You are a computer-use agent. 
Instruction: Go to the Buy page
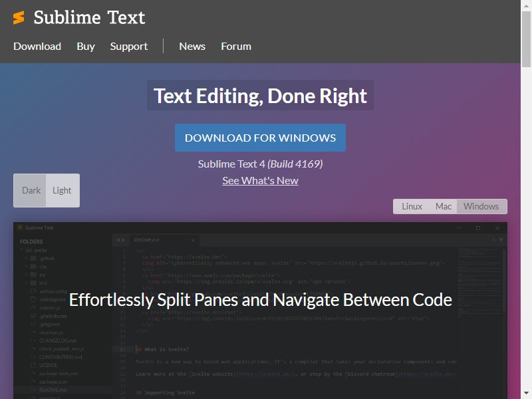click(x=86, y=46)
